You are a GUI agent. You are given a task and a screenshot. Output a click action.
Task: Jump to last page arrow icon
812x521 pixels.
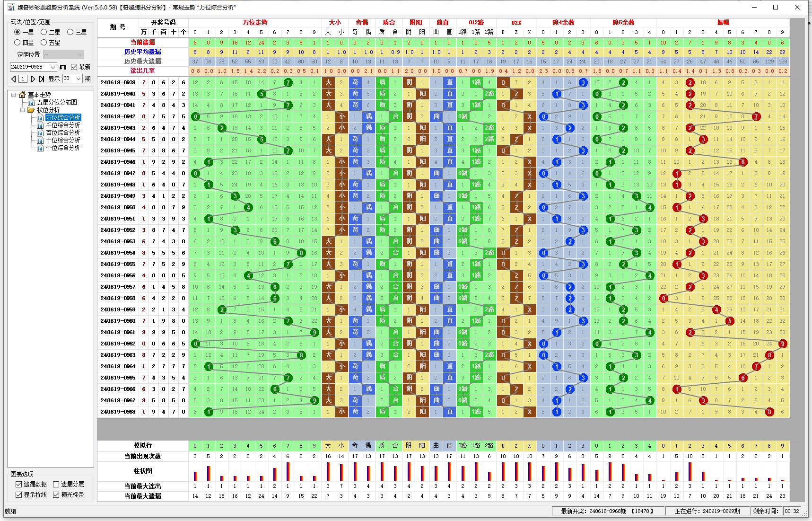pos(42,79)
